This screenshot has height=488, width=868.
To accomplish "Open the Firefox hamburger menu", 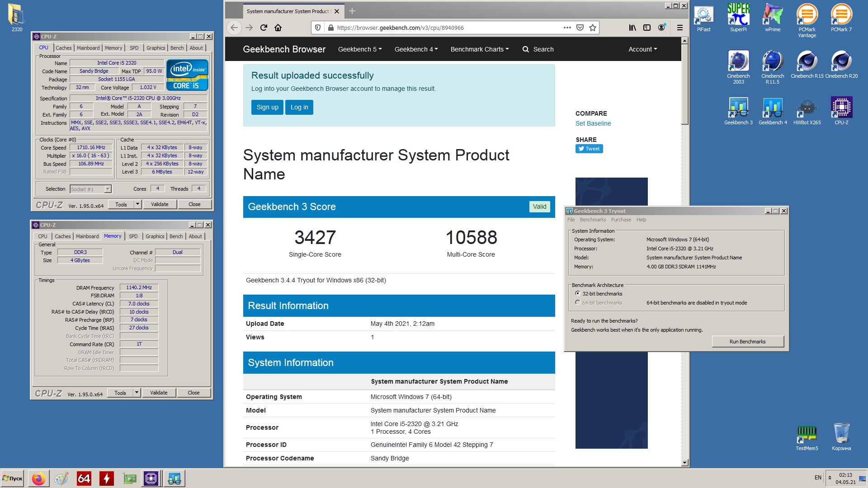I will click(679, 28).
